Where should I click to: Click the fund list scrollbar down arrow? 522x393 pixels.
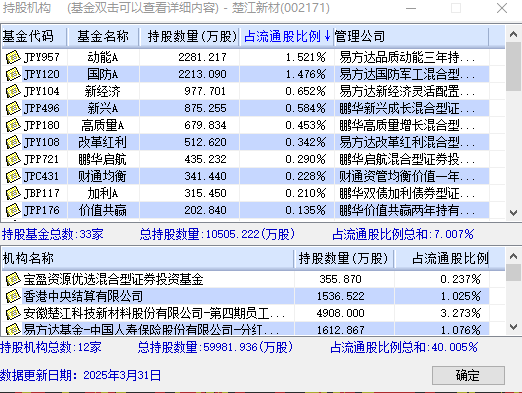(513, 212)
